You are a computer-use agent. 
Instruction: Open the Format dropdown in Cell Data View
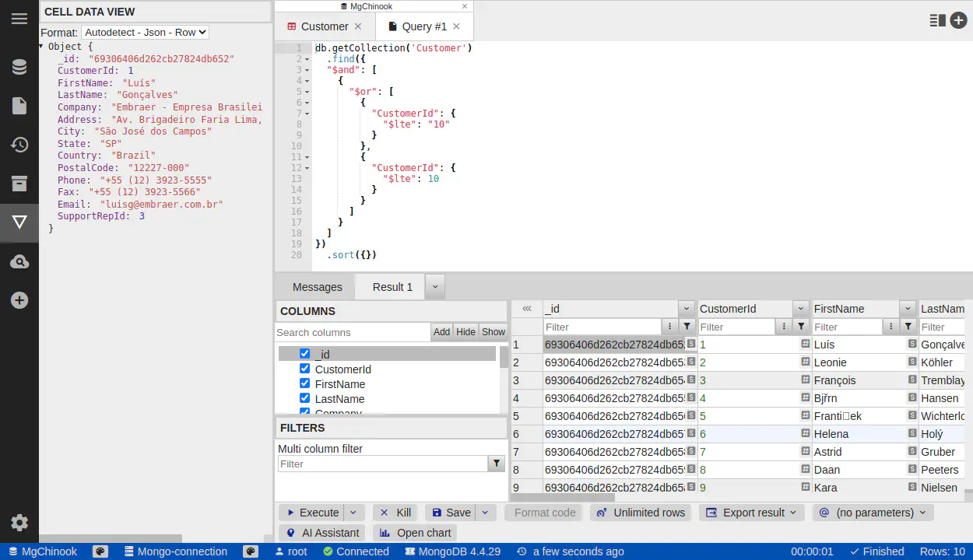point(145,33)
